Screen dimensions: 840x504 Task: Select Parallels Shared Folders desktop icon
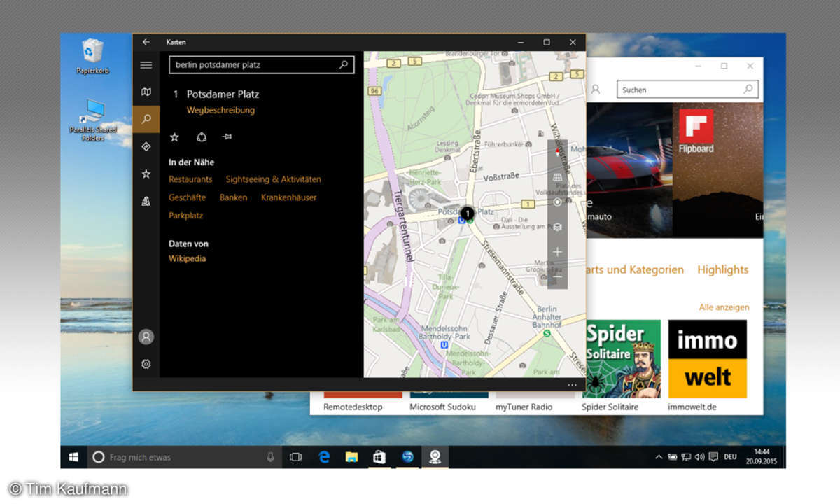point(92,120)
